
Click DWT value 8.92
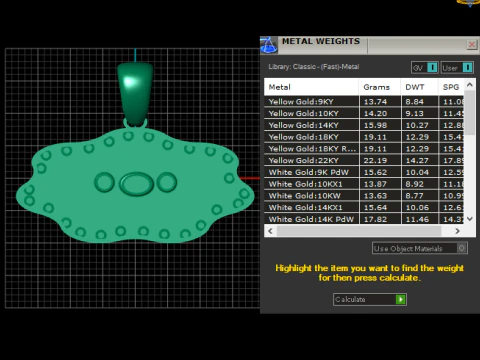point(415,184)
